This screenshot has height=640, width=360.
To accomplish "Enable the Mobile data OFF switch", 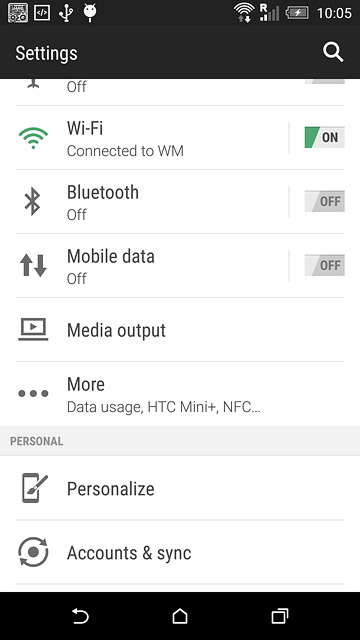I will tap(324, 265).
